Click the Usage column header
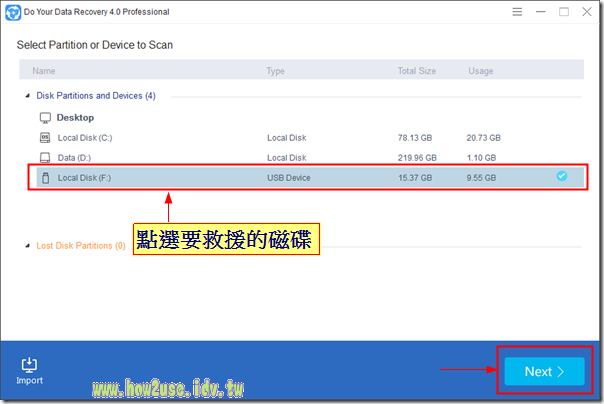 click(x=480, y=71)
